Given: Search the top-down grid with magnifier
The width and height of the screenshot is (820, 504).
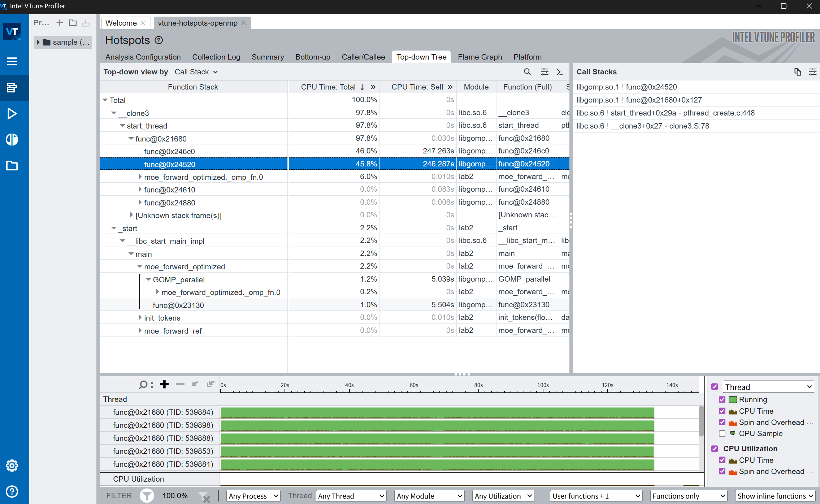Looking at the screenshot, I should pos(527,72).
